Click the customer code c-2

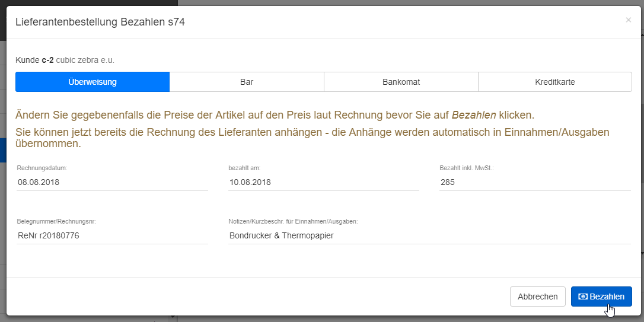coord(47,60)
